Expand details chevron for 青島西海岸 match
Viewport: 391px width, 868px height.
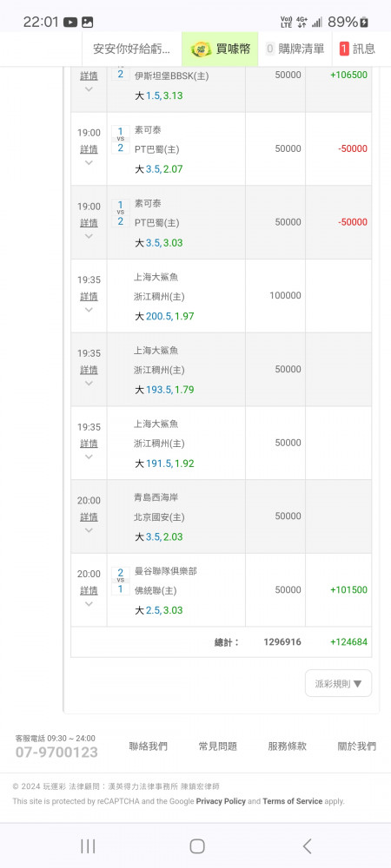pos(89,530)
